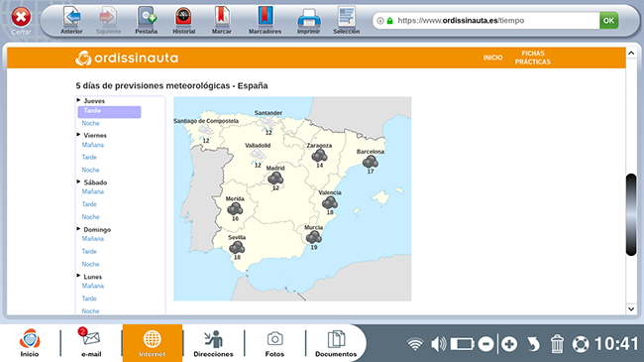Open the FICHAS PRÁCTICAS menu item
This screenshot has width=644, height=362.
coord(533,58)
